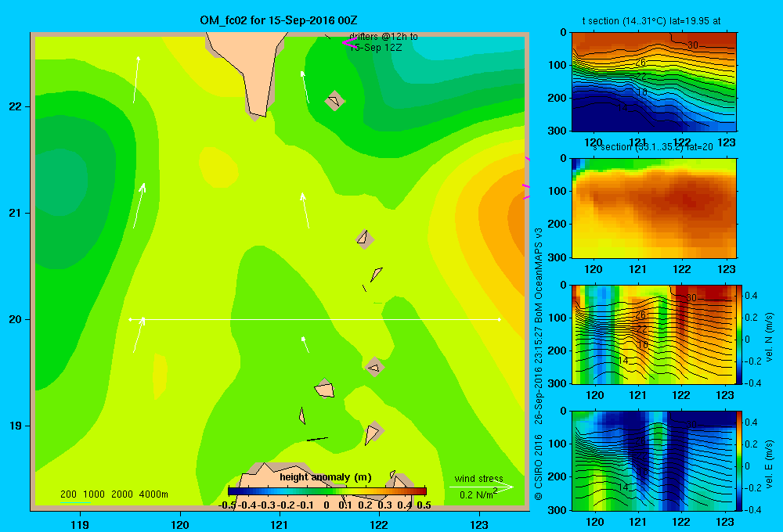
Task: Click the '14' contour label in the temperature section
Action: [x=622, y=108]
